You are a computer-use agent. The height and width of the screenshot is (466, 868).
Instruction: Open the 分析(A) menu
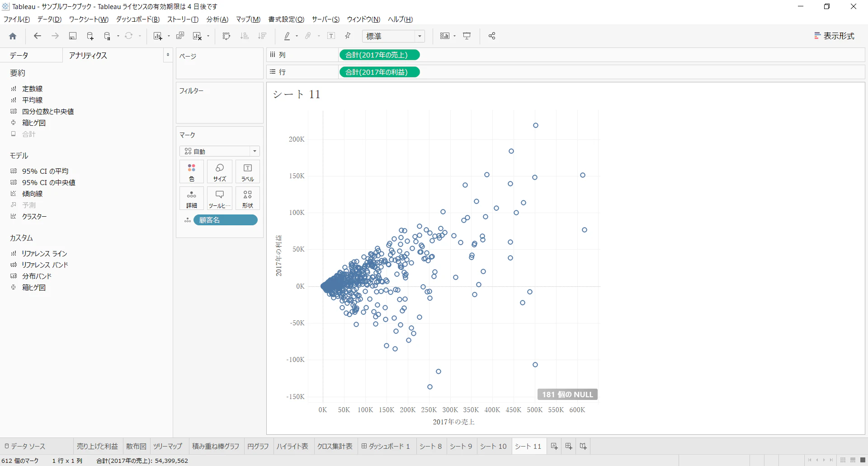[x=217, y=19]
